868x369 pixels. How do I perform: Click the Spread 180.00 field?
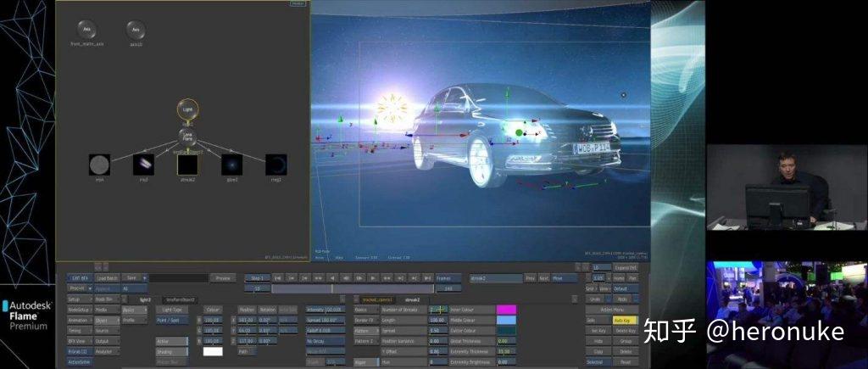point(325,321)
